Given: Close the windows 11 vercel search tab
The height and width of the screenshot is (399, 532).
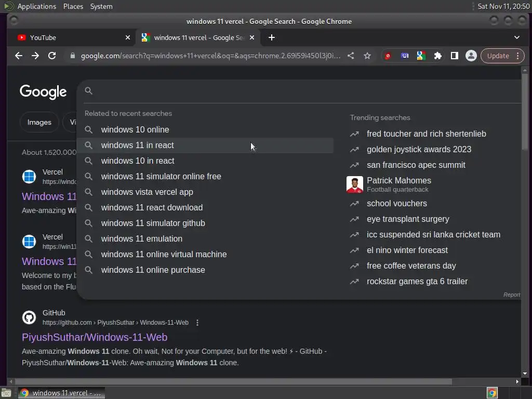Looking at the screenshot, I should click(252, 37).
